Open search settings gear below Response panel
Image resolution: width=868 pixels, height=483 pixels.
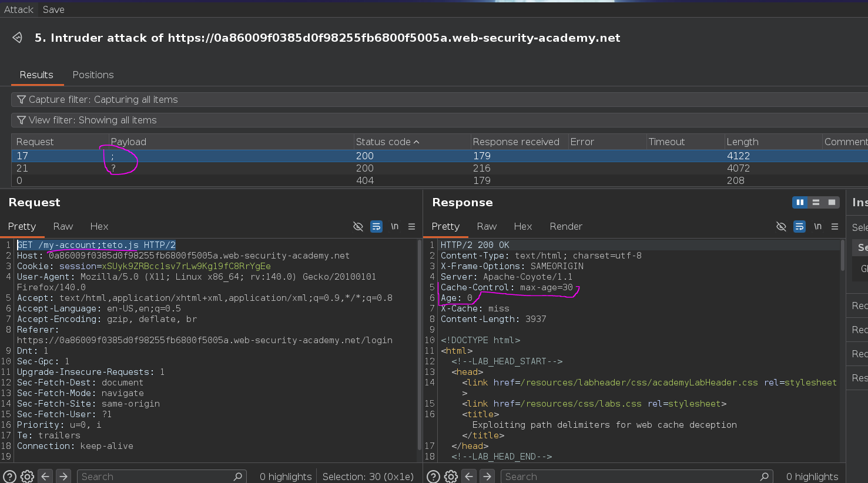coord(451,477)
